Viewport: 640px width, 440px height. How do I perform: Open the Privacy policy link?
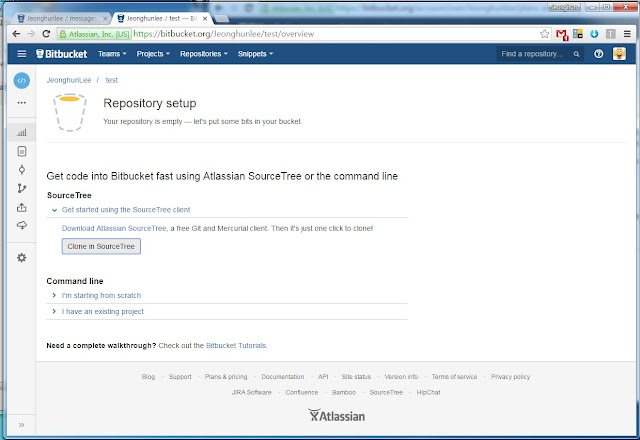pos(511,377)
